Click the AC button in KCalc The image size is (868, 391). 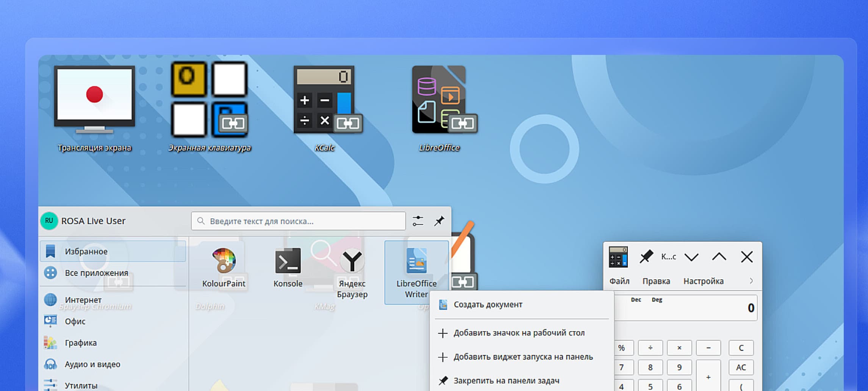741,367
